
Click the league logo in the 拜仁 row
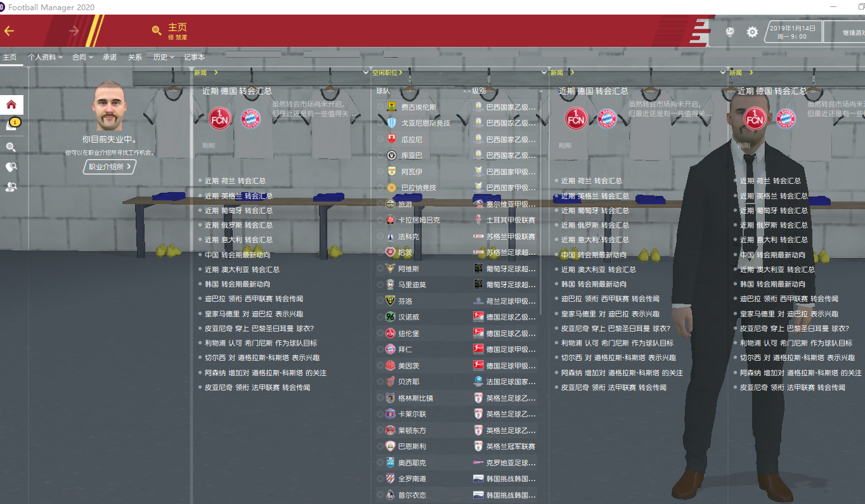click(x=479, y=349)
